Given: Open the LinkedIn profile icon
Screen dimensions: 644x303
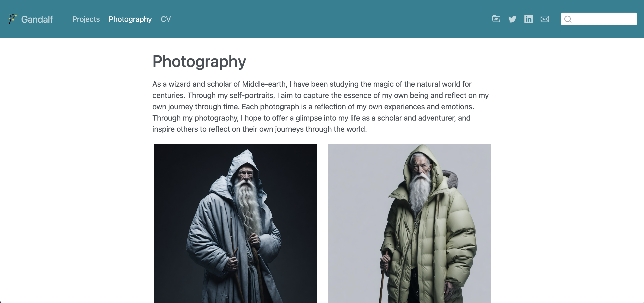Looking at the screenshot, I should click(528, 19).
